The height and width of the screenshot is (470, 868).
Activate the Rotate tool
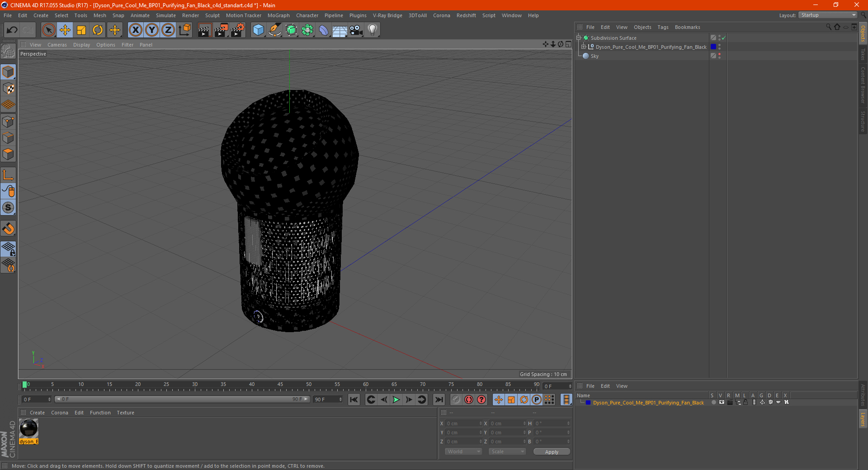click(x=98, y=30)
